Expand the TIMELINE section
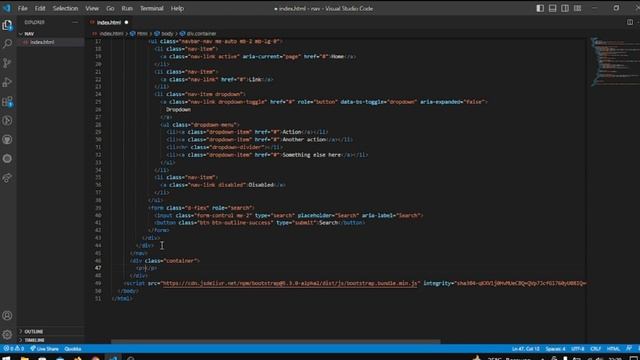Viewport: 640px width, 360px height. point(34,340)
